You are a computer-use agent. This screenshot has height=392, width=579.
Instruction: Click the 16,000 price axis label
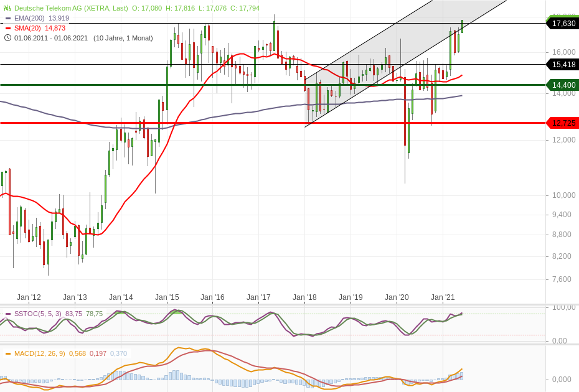(x=563, y=52)
